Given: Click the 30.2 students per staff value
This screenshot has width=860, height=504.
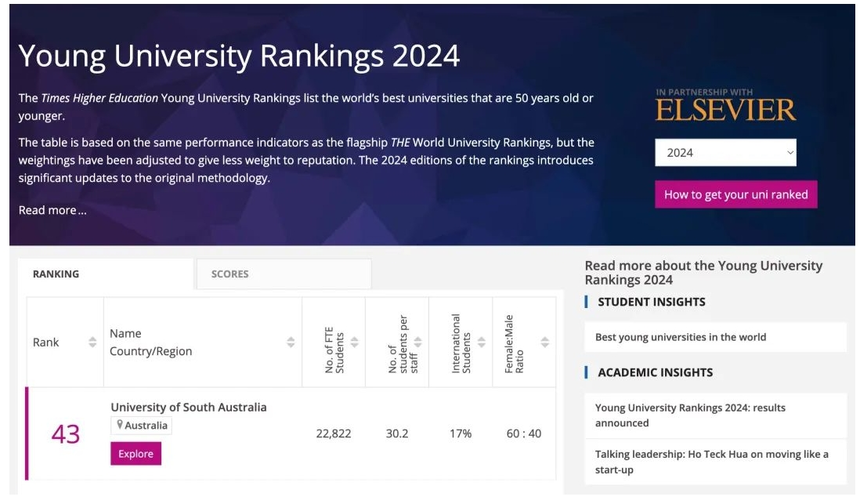Looking at the screenshot, I should click(397, 433).
